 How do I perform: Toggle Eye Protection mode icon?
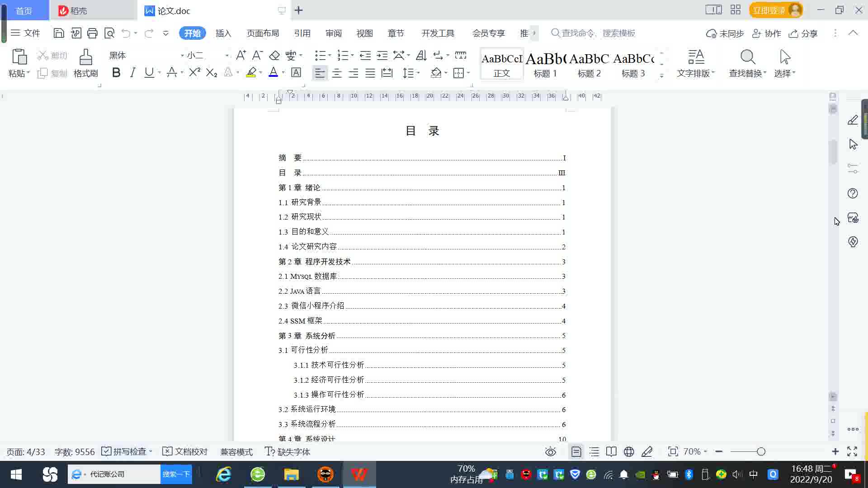[551, 451]
